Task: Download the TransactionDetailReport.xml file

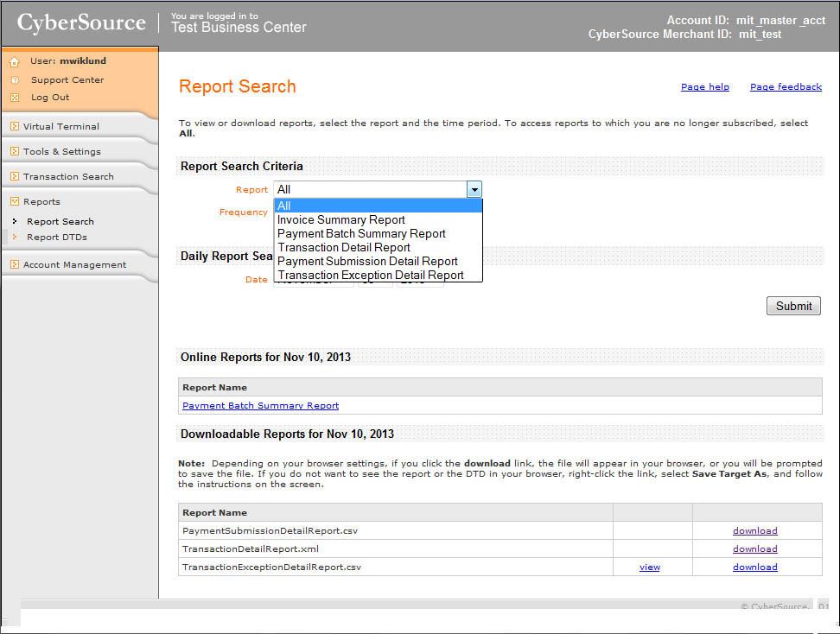Action: click(754, 548)
